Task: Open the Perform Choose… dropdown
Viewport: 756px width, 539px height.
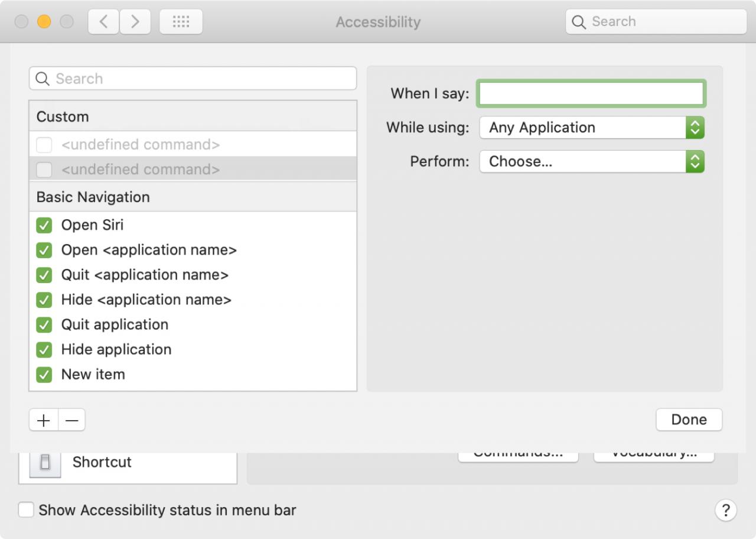Action: [x=592, y=161]
